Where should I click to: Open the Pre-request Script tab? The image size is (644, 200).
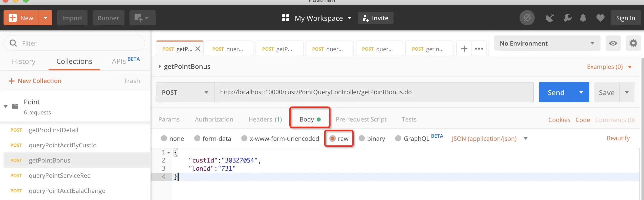click(361, 119)
